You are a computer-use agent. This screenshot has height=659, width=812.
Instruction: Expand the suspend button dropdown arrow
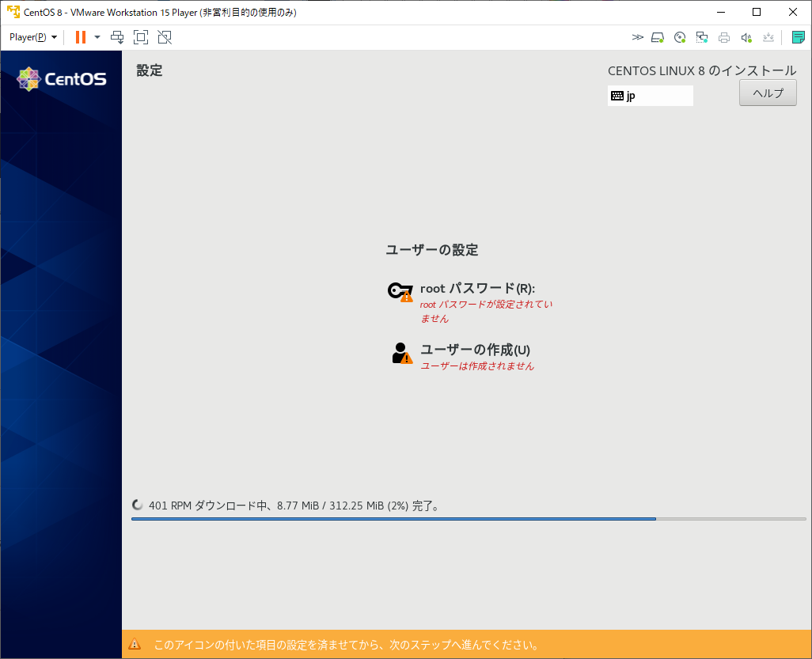point(97,37)
